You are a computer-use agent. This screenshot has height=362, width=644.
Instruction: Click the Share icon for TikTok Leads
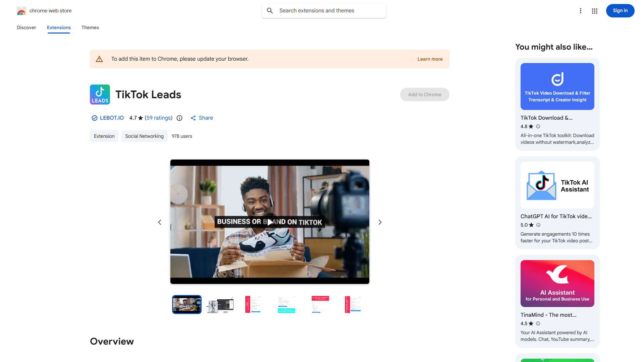(x=193, y=118)
